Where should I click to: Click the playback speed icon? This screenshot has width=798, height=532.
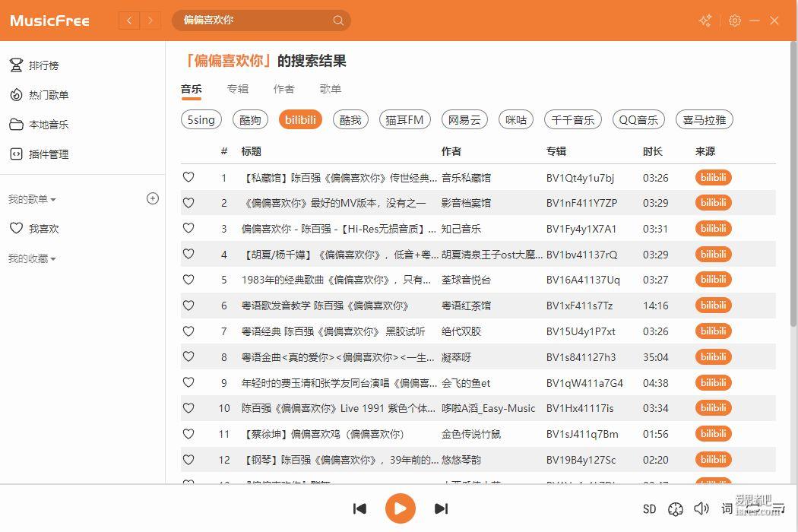click(676, 509)
